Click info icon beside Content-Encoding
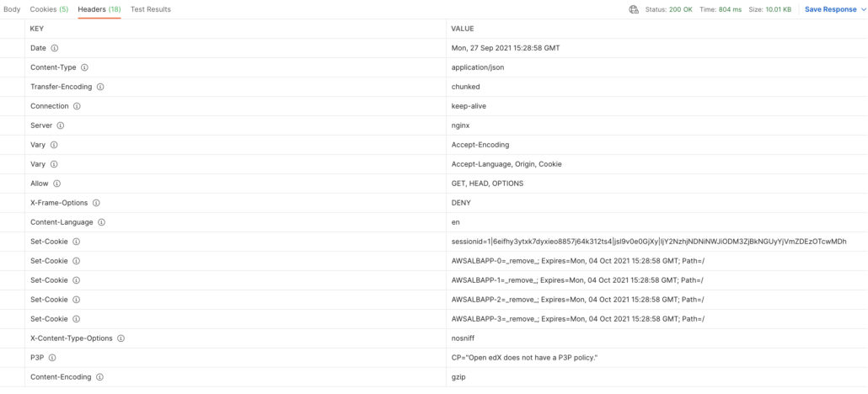Image resolution: width=868 pixels, height=394 pixels. pos(99,377)
